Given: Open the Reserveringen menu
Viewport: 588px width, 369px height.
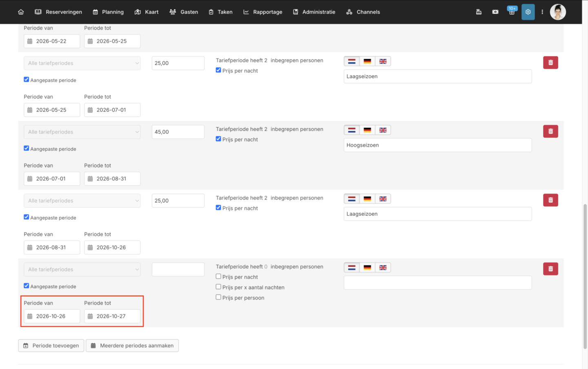Looking at the screenshot, I should [x=58, y=12].
